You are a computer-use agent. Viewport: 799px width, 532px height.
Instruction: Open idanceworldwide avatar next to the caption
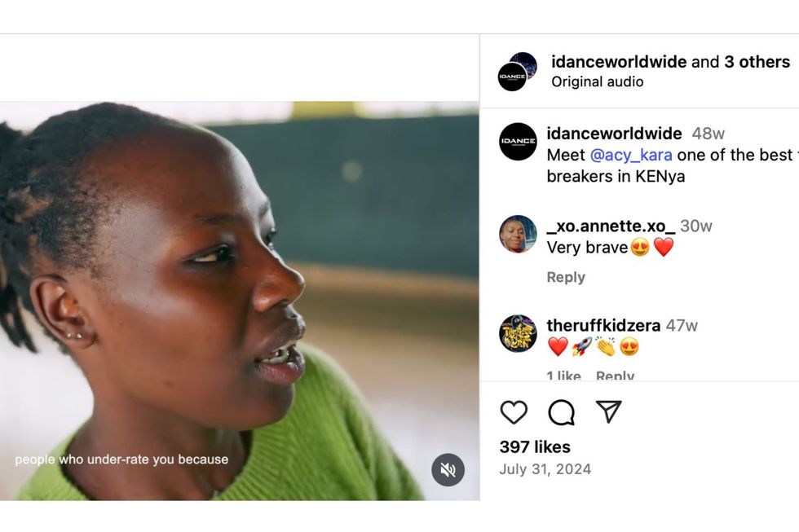point(518,142)
